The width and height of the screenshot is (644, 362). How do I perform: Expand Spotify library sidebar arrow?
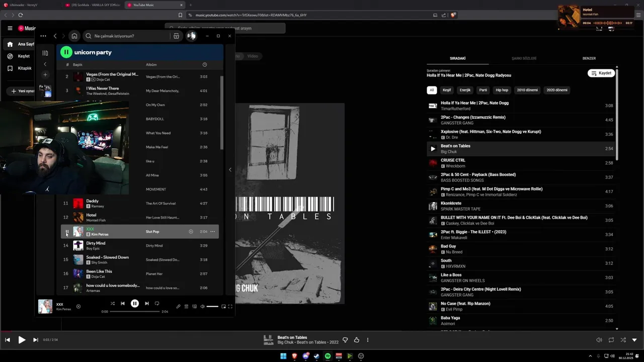tap(45, 64)
